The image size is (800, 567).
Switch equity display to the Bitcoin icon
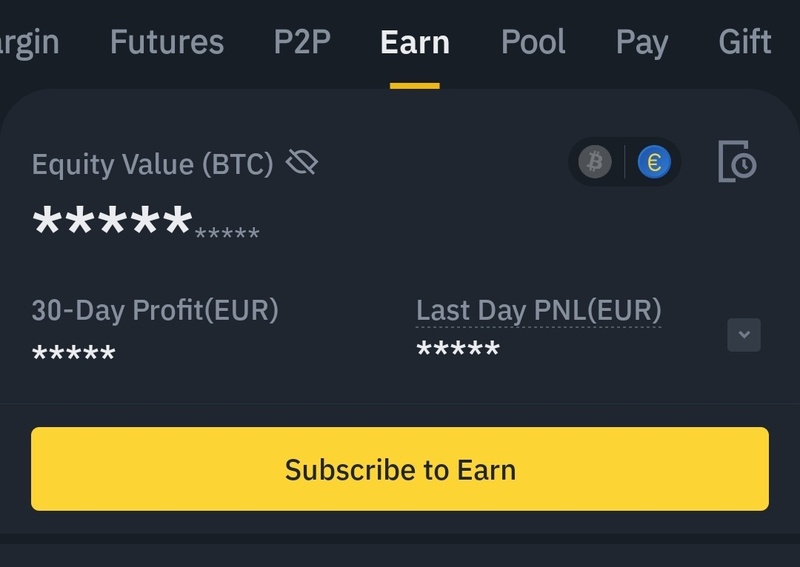[x=595, y=162]
